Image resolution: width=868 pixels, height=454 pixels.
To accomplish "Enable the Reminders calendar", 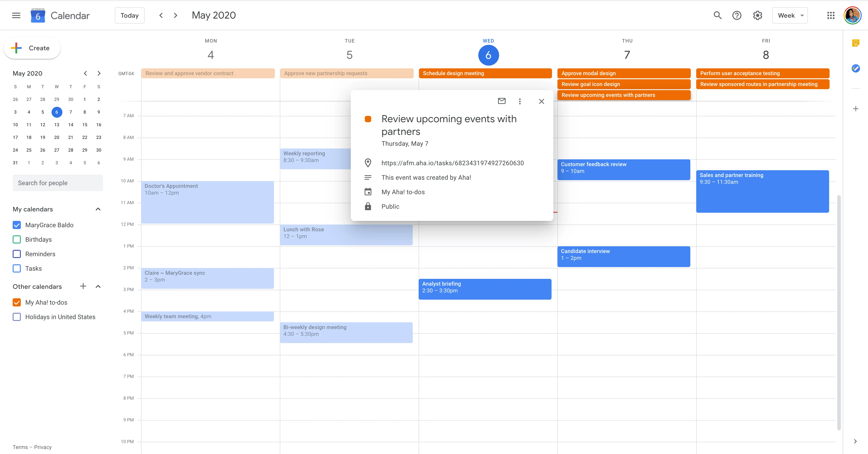I will [17, 254].
